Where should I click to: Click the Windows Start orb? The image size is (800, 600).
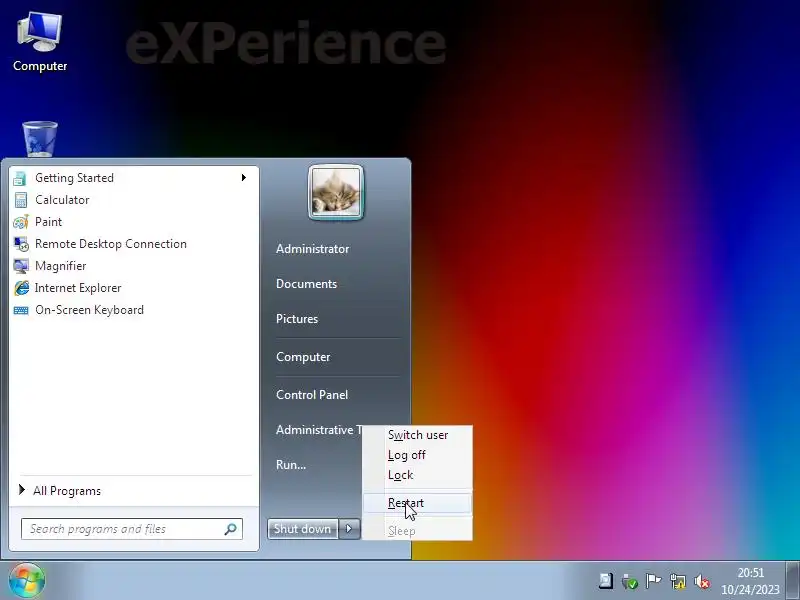(27, 581)
